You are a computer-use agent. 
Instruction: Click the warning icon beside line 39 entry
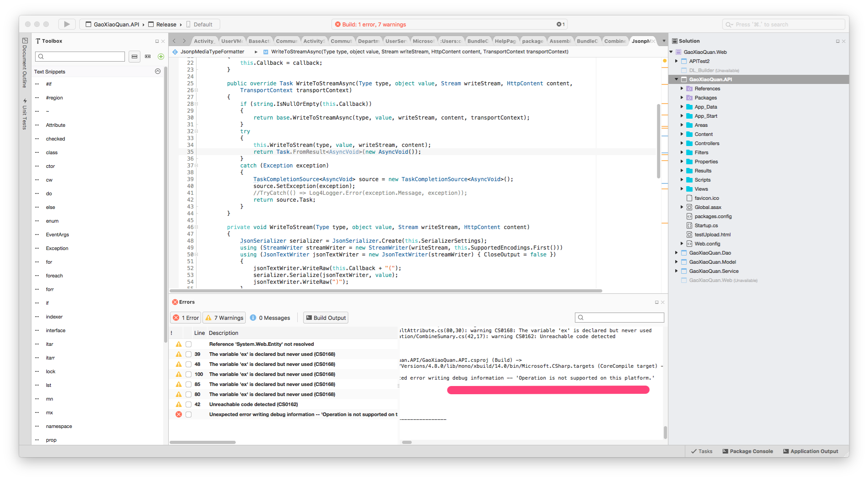pos(179,355)
